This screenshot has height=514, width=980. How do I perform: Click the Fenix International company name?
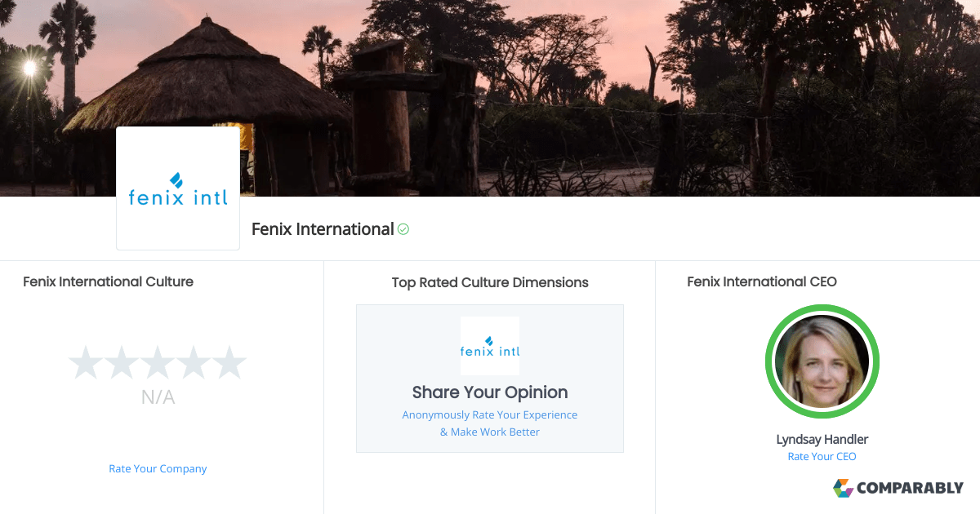[321, 229]
